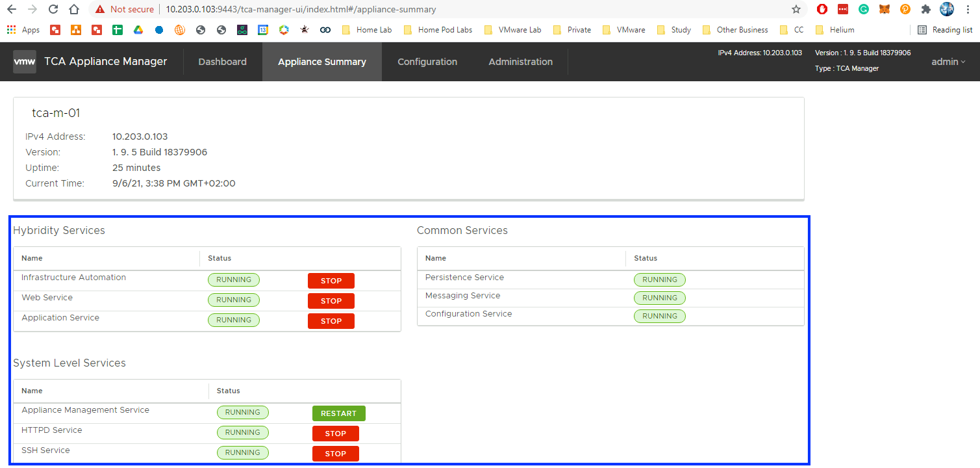This screenshot has height=468, width=980.
Task: Switch to the Dashboard tab
Action: tap(222, 62)
